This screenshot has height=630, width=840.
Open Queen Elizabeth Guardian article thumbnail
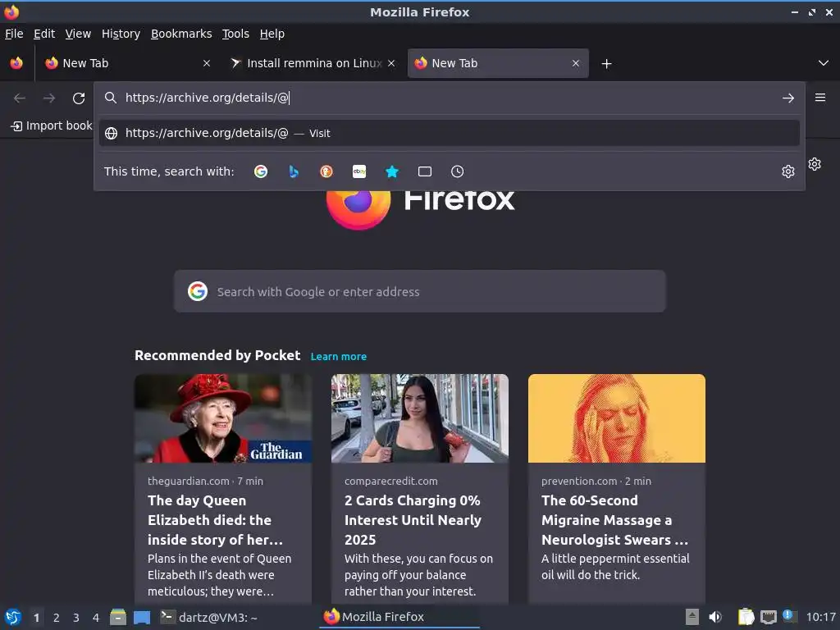pos(223,418)
